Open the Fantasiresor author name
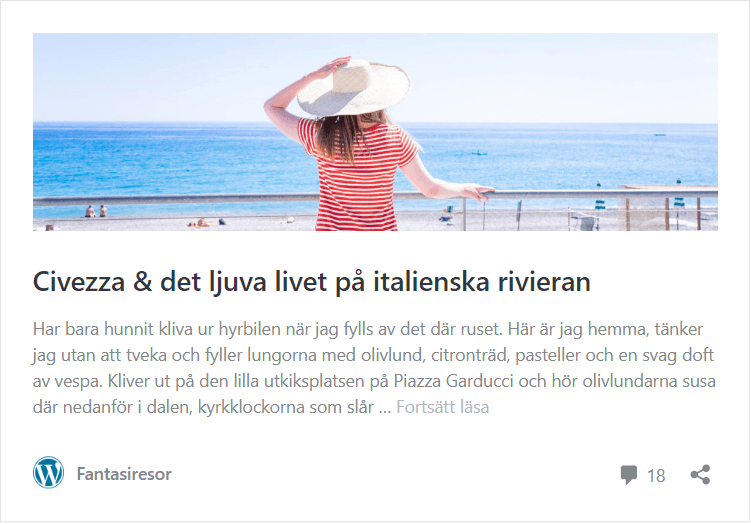Image resolution: width=751 pixels, height=524 pixels. pos(124,474)
